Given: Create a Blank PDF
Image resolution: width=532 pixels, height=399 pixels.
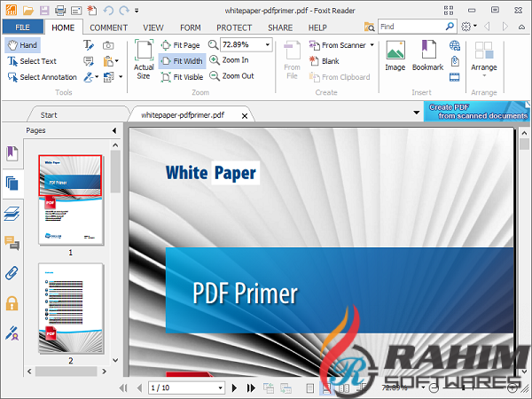Looking at the screenshot, I should pos(324,61).
